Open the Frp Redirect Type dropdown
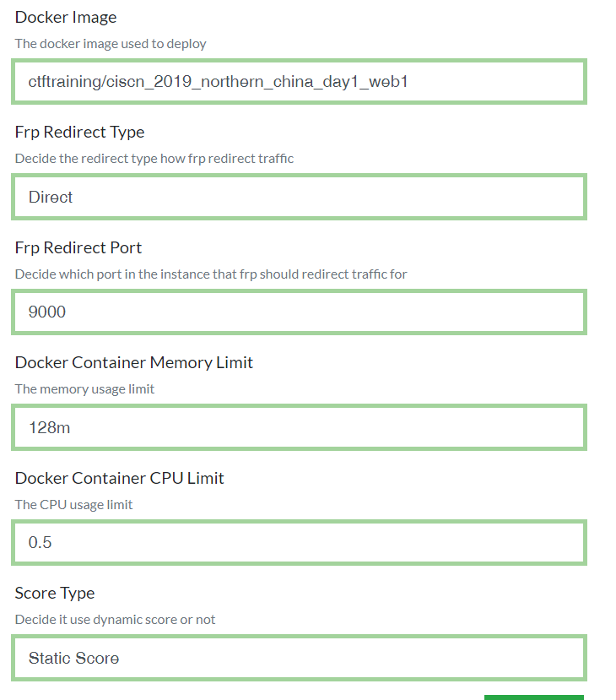The width and height of the screenshot is (616, 700). coord(299,197)
